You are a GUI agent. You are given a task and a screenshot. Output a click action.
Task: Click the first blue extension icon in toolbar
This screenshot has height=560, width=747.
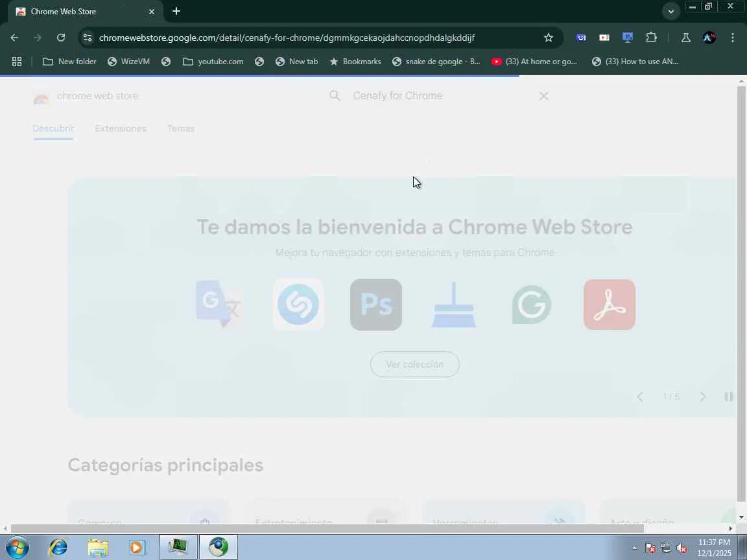(x=581, y=38)
